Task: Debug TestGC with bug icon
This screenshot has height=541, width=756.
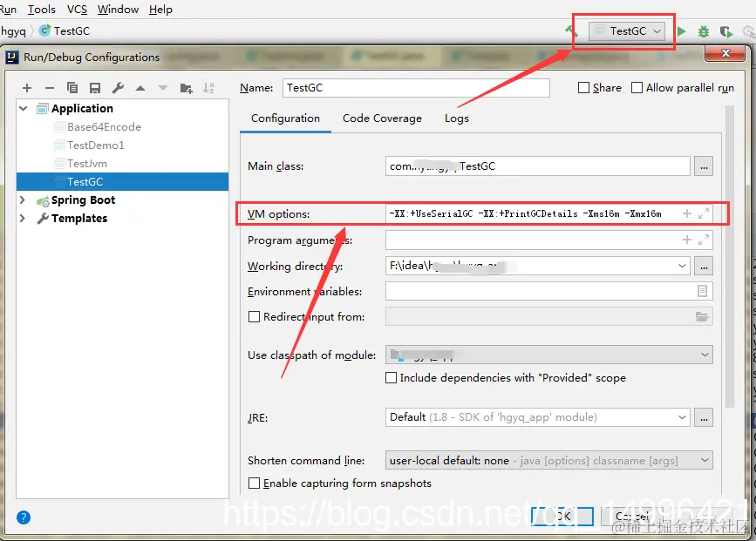Action: pos(704,31)
